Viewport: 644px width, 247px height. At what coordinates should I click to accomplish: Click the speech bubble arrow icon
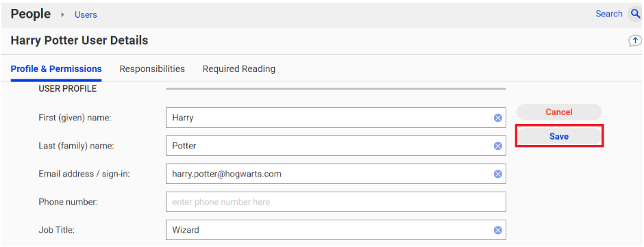[635, 40]
